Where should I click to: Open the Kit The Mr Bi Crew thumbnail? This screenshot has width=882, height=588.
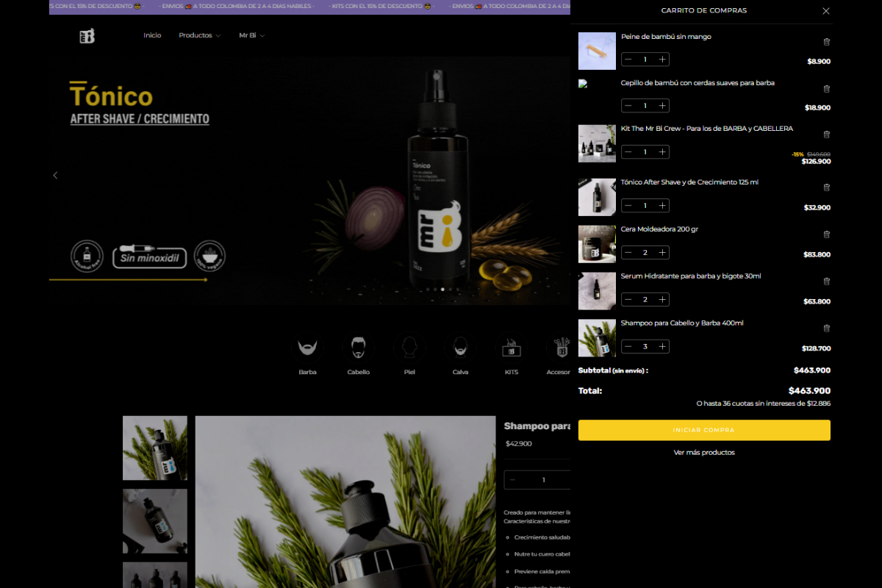(597, 143)
